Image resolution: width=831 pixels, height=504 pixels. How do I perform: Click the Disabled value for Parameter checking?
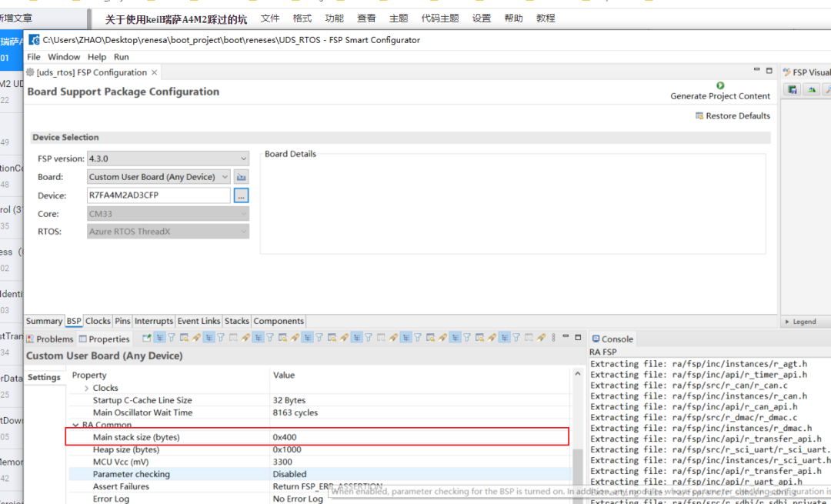point(289,474)
